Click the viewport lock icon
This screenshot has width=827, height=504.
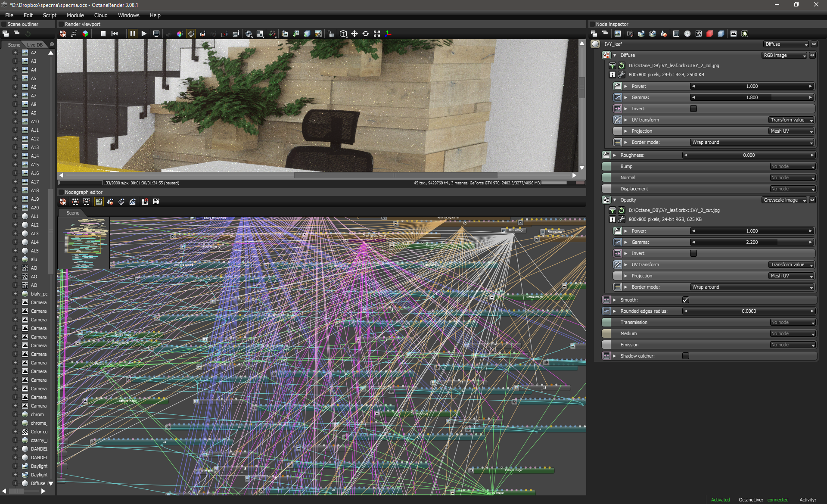(331, 34)
